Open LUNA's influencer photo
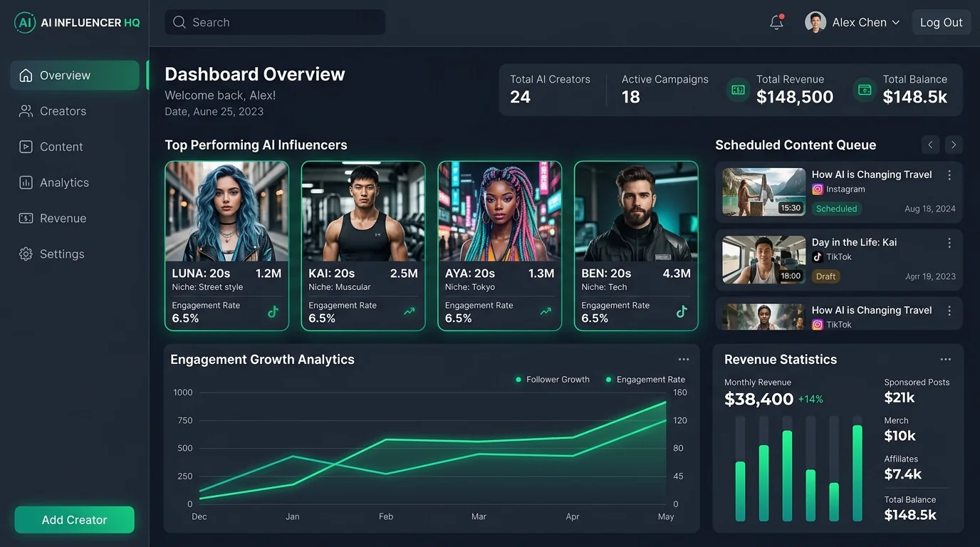The image size is (980, 547). tap(226, 212)
